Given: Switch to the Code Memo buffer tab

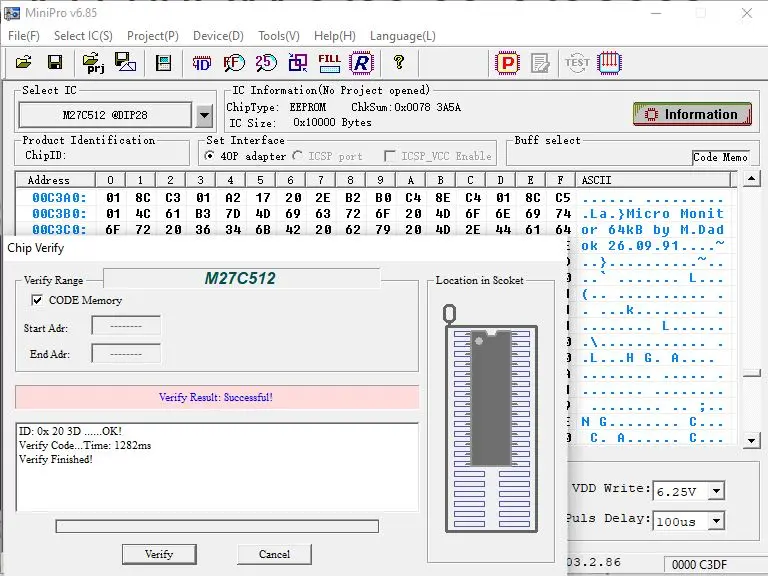Looking at the screenshot, I should 720,157.
